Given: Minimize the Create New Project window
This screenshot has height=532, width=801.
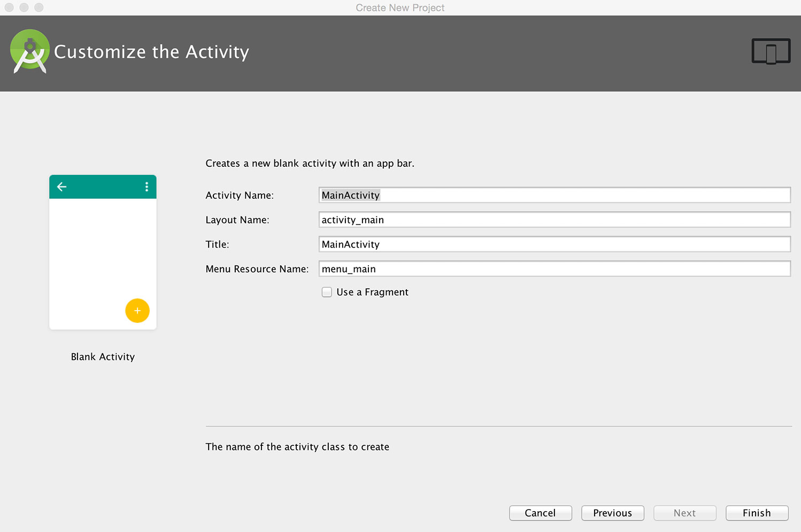Looking at the screenshot, I should (24, 7).
